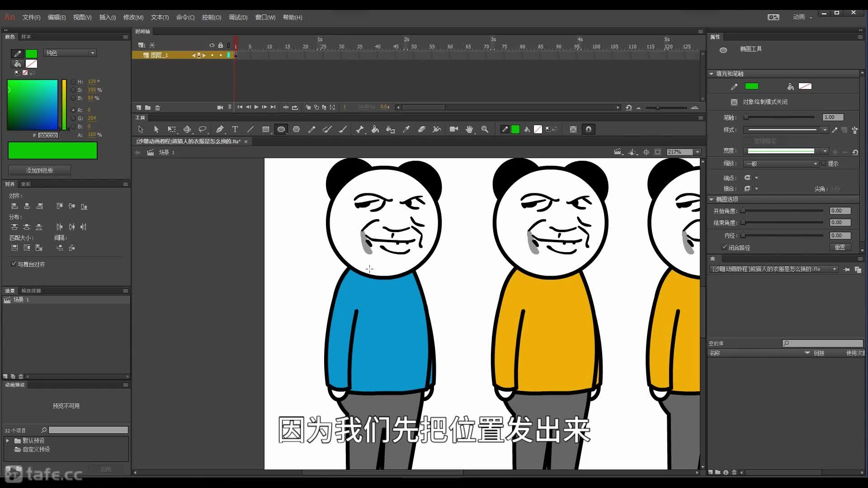Select the Saturation radio button
Screen dimensions: 868x488
(x=73, y=90)
